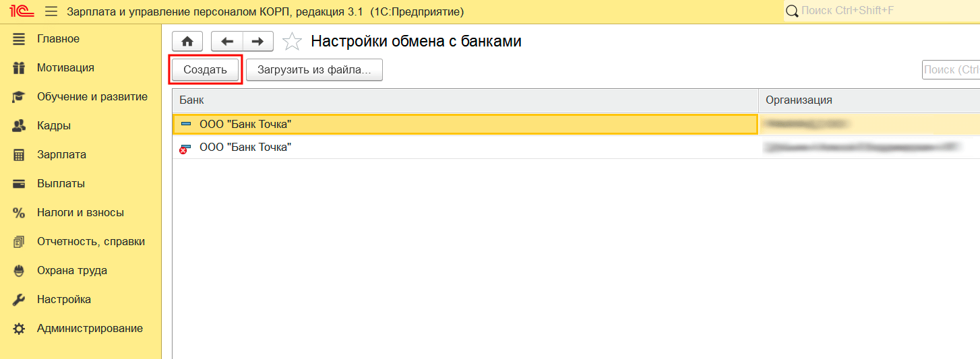Open the hamburger main menu
This screenshot has height=359, width=980.
51,12
